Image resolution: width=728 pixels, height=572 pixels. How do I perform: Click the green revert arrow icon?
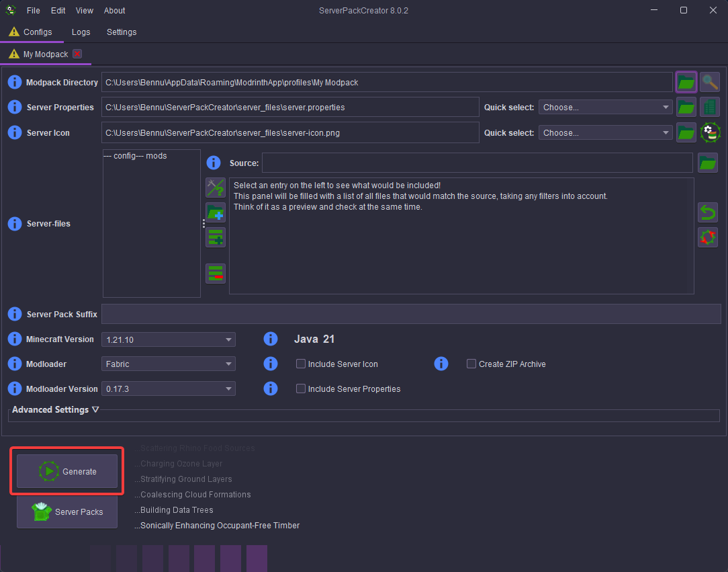[708, 212]
